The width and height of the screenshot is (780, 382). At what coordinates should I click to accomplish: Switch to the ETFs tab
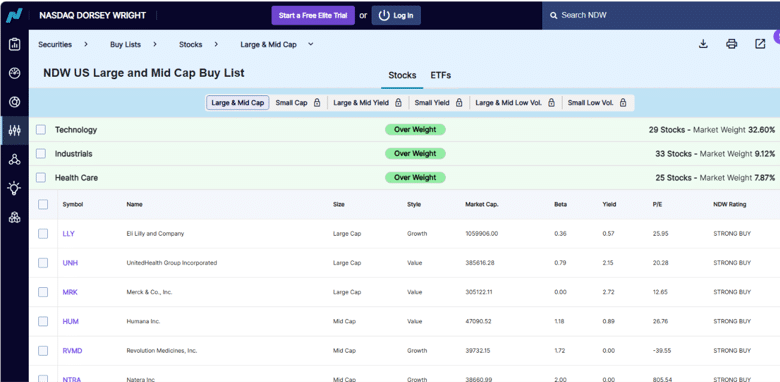click(x=441, y=76)
